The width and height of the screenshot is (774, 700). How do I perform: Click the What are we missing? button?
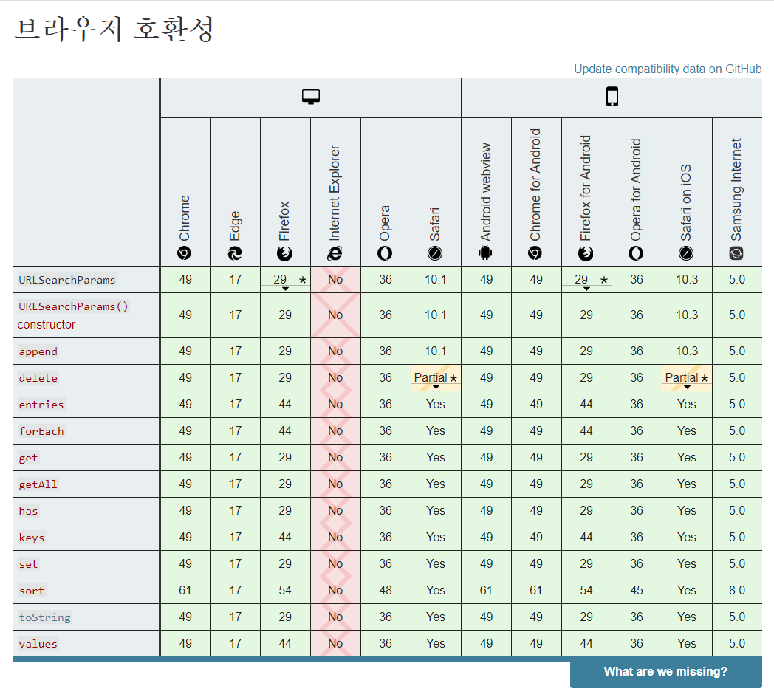pos(666,672)
